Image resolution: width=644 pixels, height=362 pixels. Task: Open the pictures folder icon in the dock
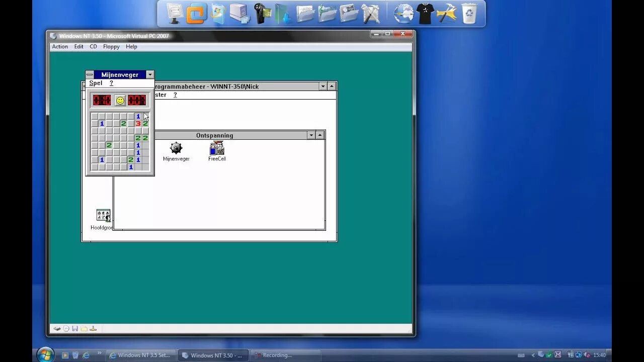point(349,14)
